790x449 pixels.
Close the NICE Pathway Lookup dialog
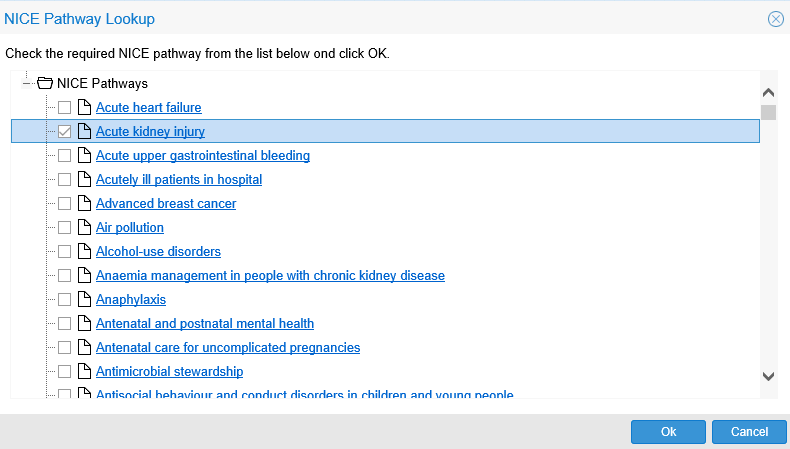point(775,19)
